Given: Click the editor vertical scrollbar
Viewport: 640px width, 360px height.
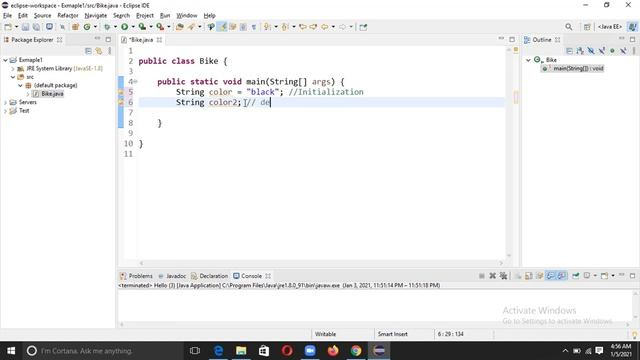Looking at the screenshot, I should coord(509,153).
